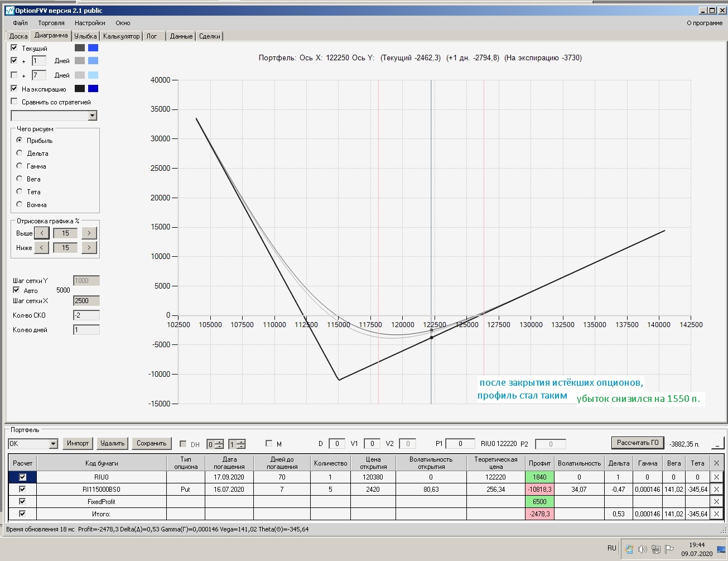
Task: Click the Шаг сетки X input field
Action: tap(86, 301)
